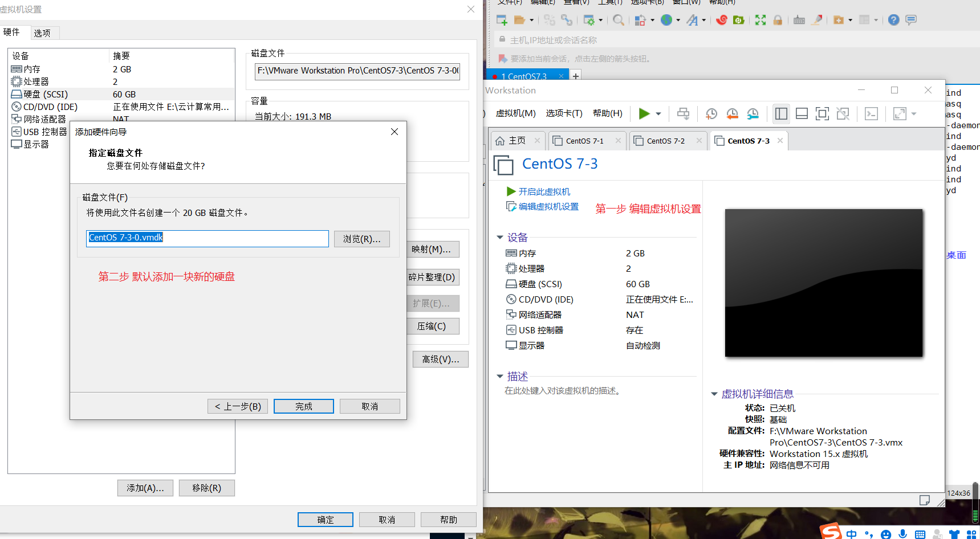Click the Sogou IME 'S' logo
This screenshot has height=539, width=980.
831,531
